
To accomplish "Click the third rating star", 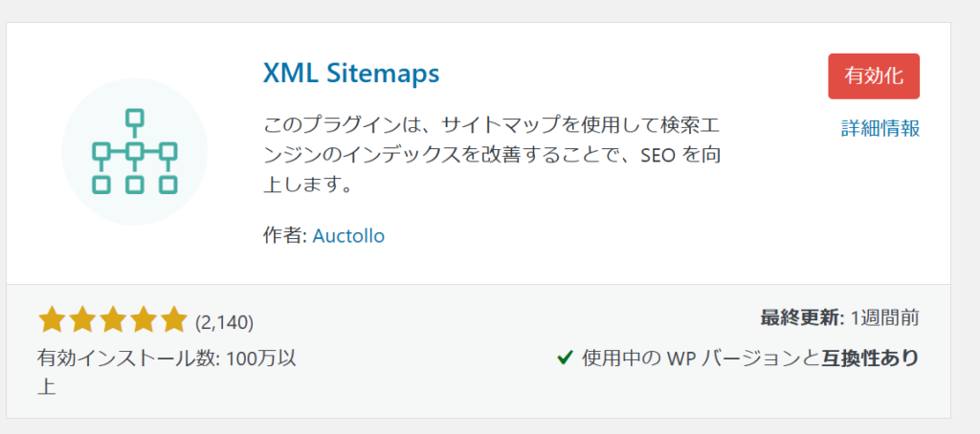I will (113, 320).
